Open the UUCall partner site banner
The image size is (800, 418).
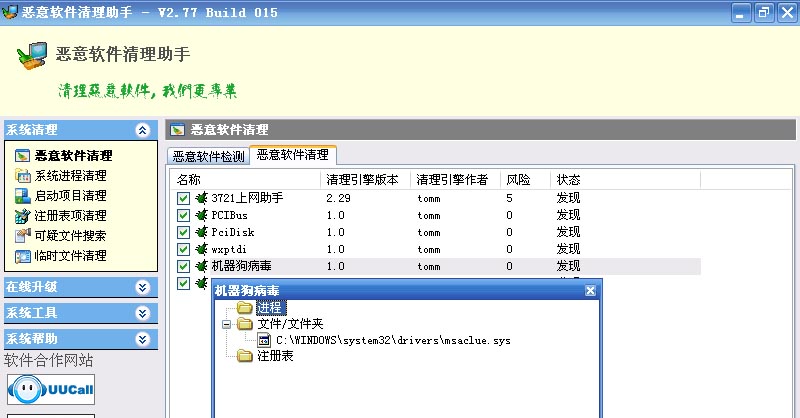tap(51, 389)
